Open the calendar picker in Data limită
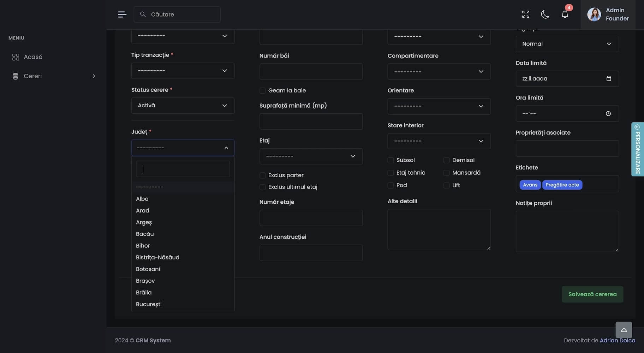This screenshot has width=644, height=353. (x=608, y=79)
